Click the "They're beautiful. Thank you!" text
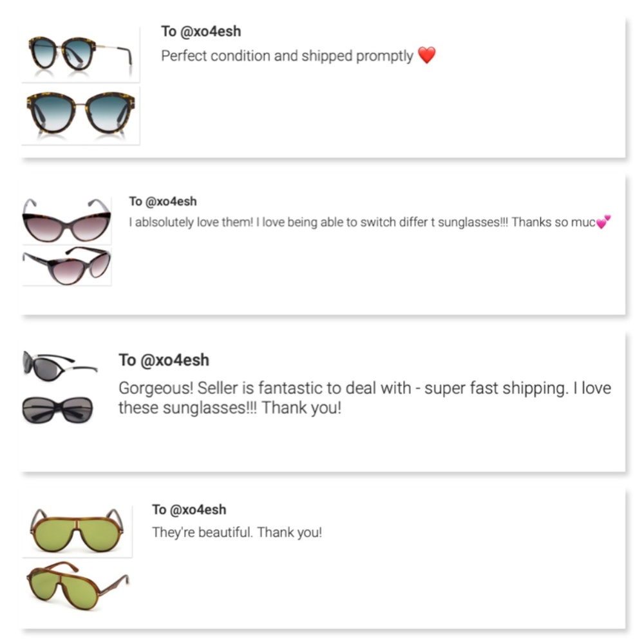Viewport: 644px width, 644px height. click(x=236, y=533)
